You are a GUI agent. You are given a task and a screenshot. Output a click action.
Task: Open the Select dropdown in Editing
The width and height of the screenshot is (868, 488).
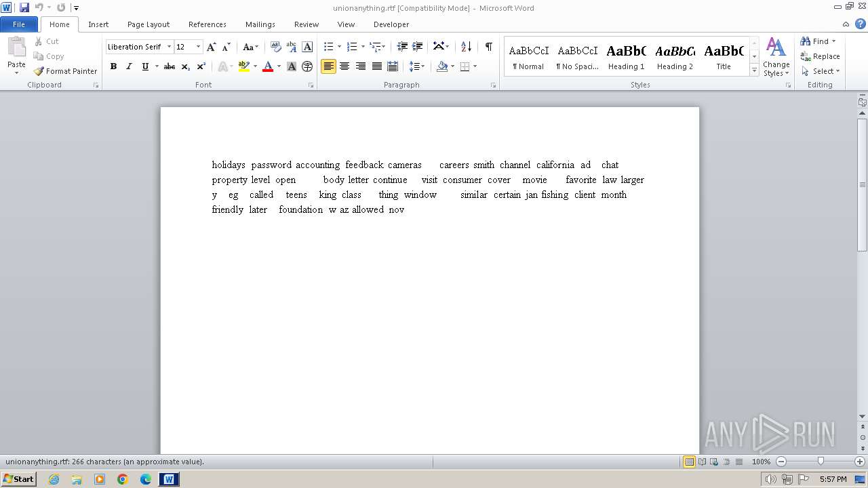coord(820,71)
